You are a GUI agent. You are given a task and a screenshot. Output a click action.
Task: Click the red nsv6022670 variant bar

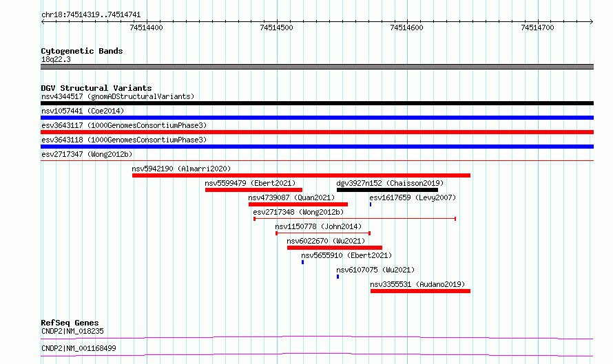tap(335, 248)
